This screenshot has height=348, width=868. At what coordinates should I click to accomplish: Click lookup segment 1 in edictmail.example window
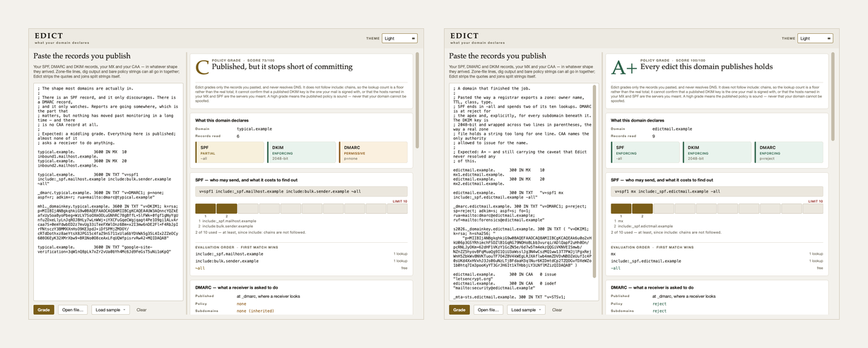click(621, 208)
